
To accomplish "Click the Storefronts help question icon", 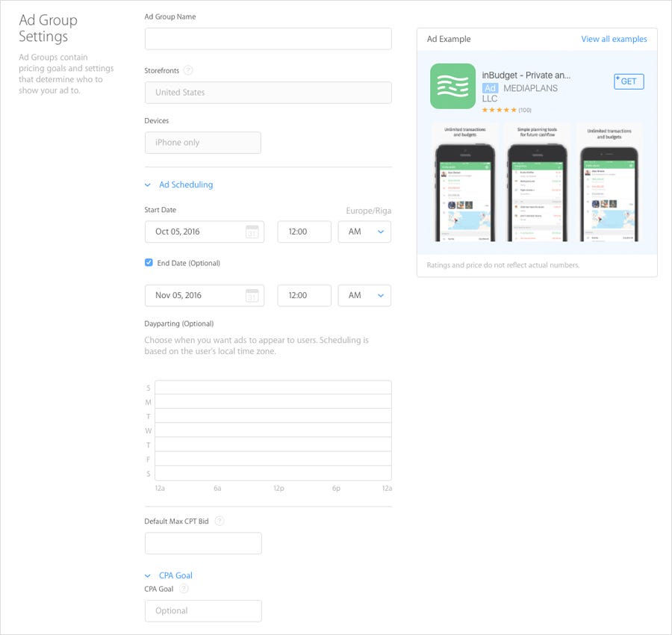I will pos(187,70).
